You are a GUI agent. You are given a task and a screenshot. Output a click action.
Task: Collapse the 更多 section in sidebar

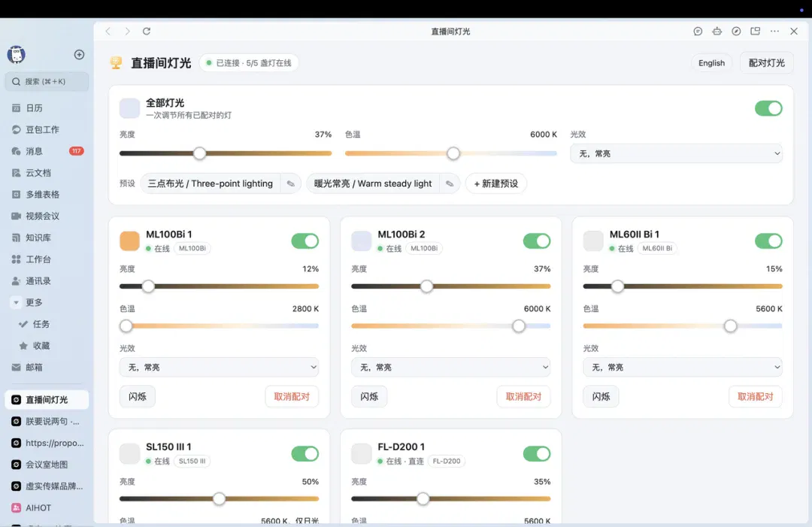[x=16, y=302]
